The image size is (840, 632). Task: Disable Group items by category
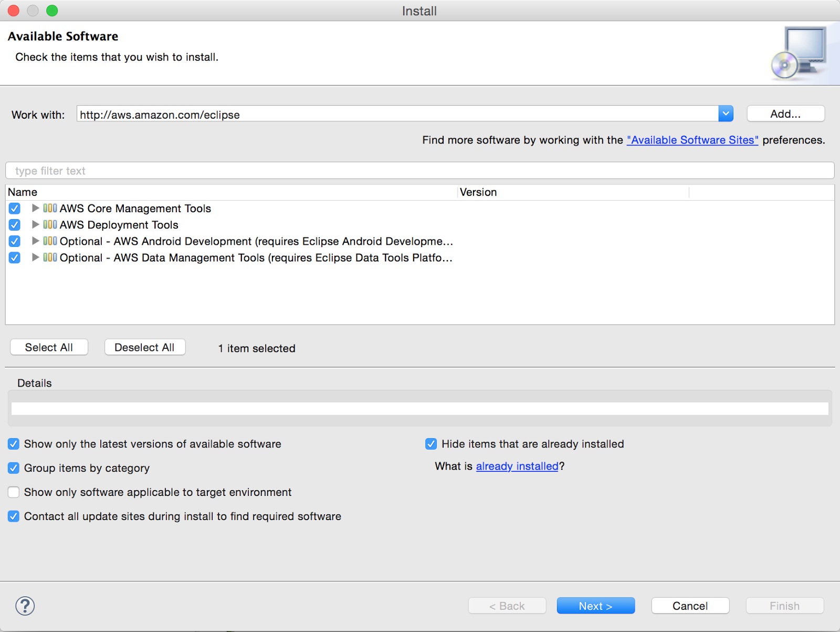tap(13, 468)
